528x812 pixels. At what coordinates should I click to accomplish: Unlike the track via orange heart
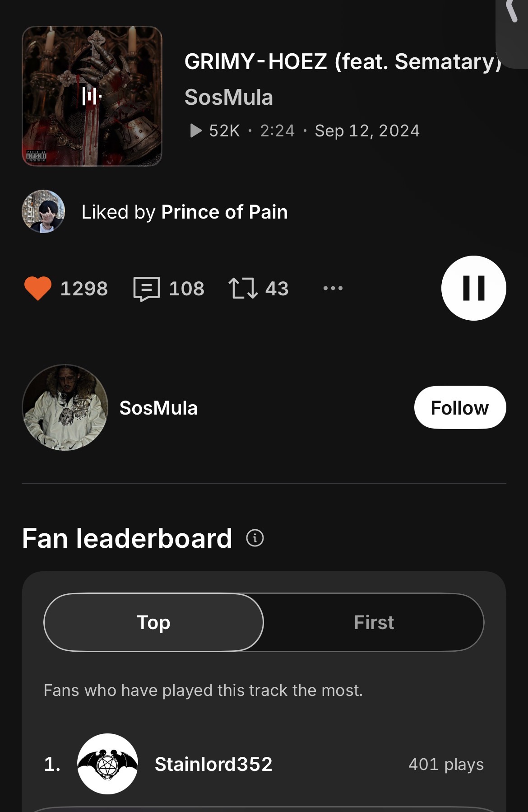coord(38,288)
